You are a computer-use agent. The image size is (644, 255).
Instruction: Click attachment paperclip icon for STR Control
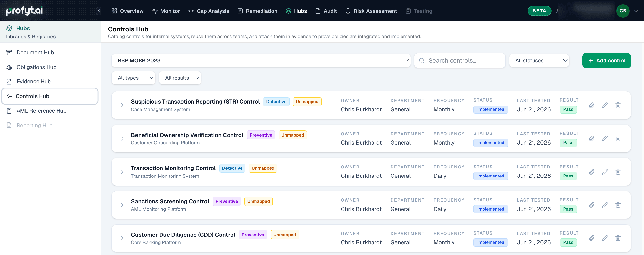click(592, 105)
